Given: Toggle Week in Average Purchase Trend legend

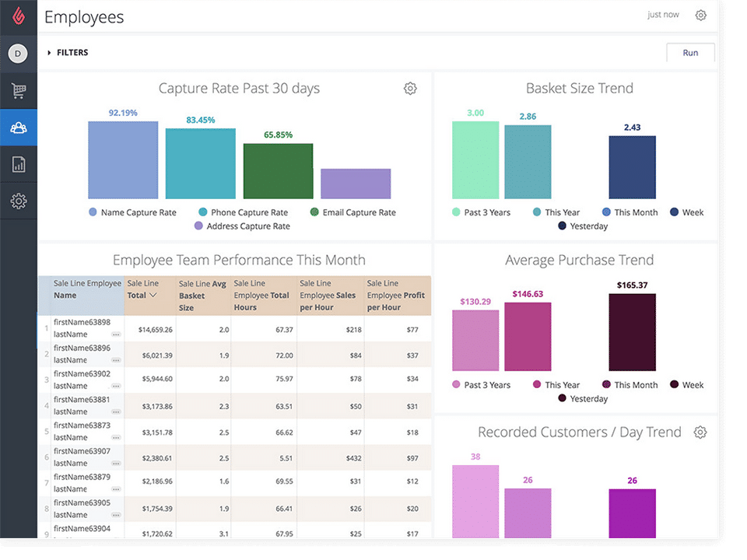Looking at the screenshot, I should click(x=686, y=385).
